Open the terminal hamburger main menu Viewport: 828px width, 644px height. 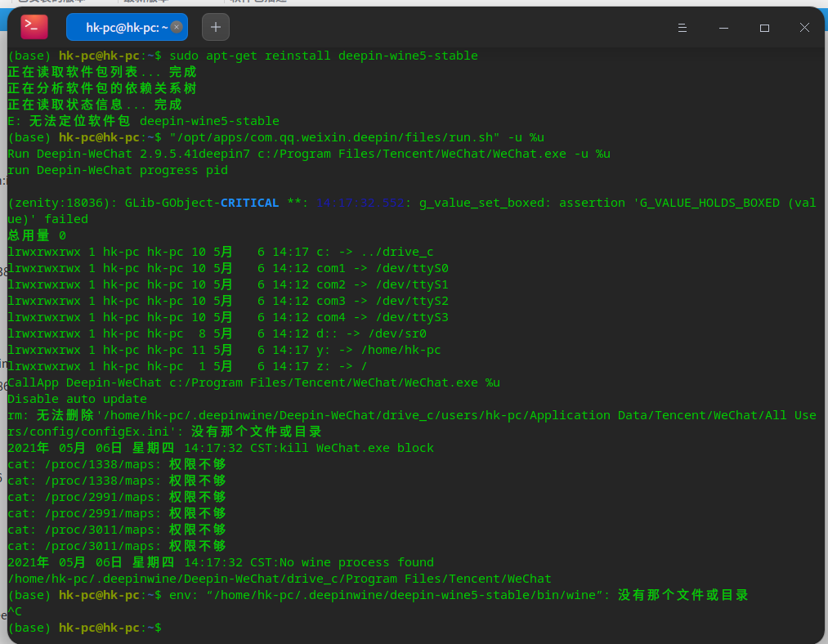coord(683,28)
